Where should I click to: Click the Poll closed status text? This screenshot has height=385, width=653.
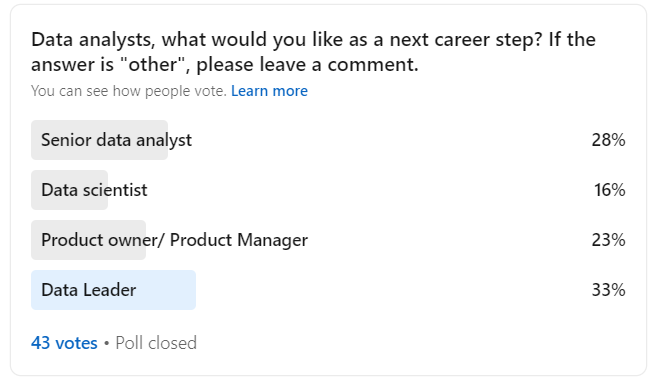point(156,343)
